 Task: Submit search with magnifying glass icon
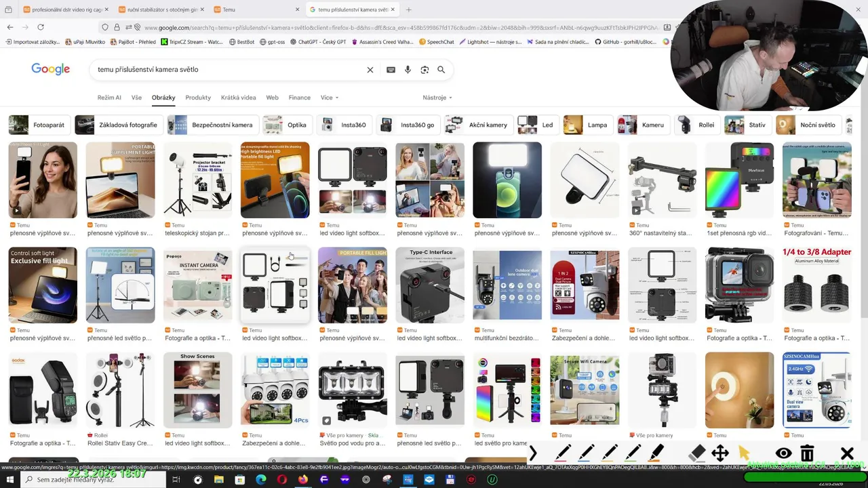(441, 70)
